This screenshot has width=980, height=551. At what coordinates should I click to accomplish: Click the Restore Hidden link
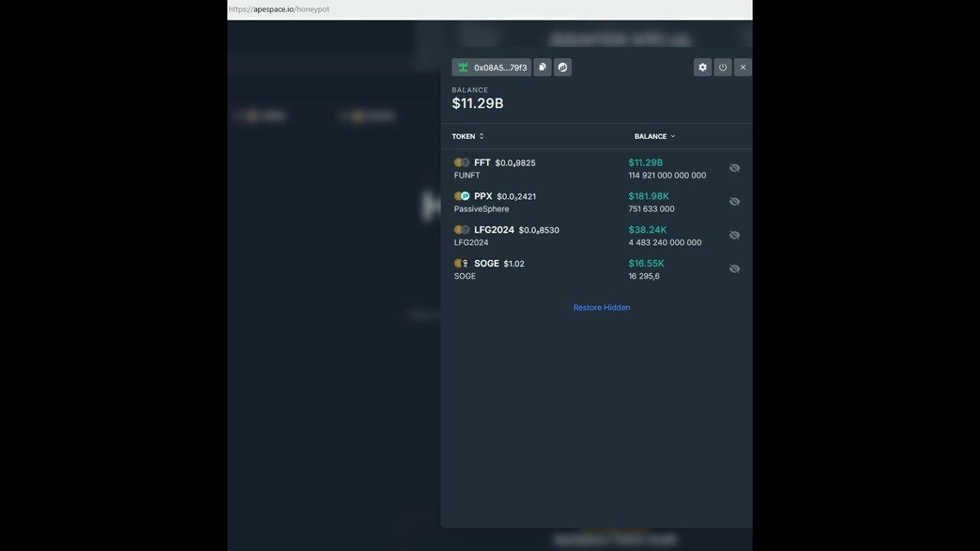602,308
